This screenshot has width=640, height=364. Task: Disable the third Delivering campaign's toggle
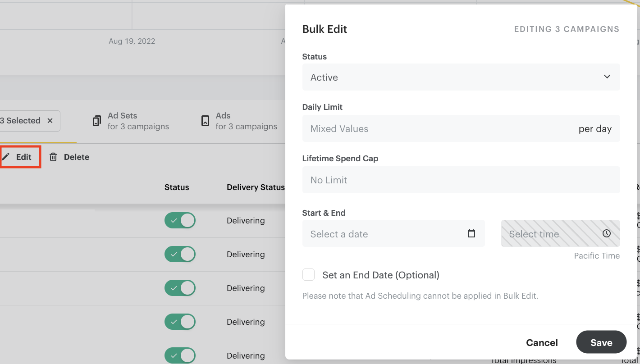coord(180,288)
